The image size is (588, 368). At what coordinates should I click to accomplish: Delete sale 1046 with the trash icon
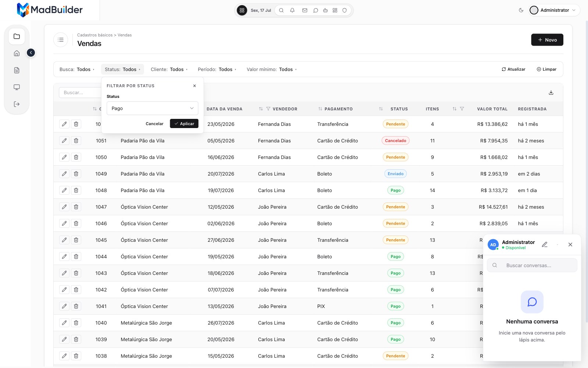point(76,223)
